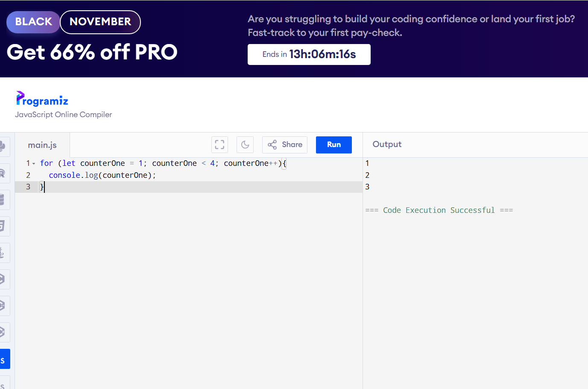Click the sale countdown timer button
The width and height of the screenshot is (588, 389).
click(x=309, y=55)
